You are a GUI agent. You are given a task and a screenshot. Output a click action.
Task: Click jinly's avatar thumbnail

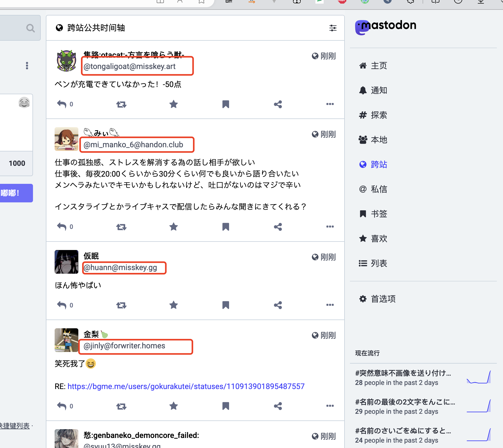tap(66, 340)
